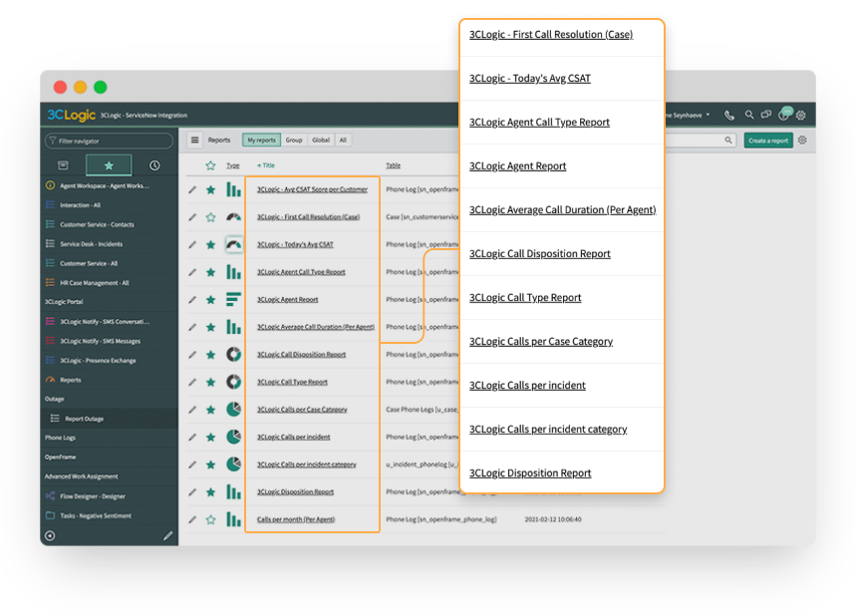The image size is (856, 616).
Task: Switch to the Group reports tab
Action: [x=294, y=141]
